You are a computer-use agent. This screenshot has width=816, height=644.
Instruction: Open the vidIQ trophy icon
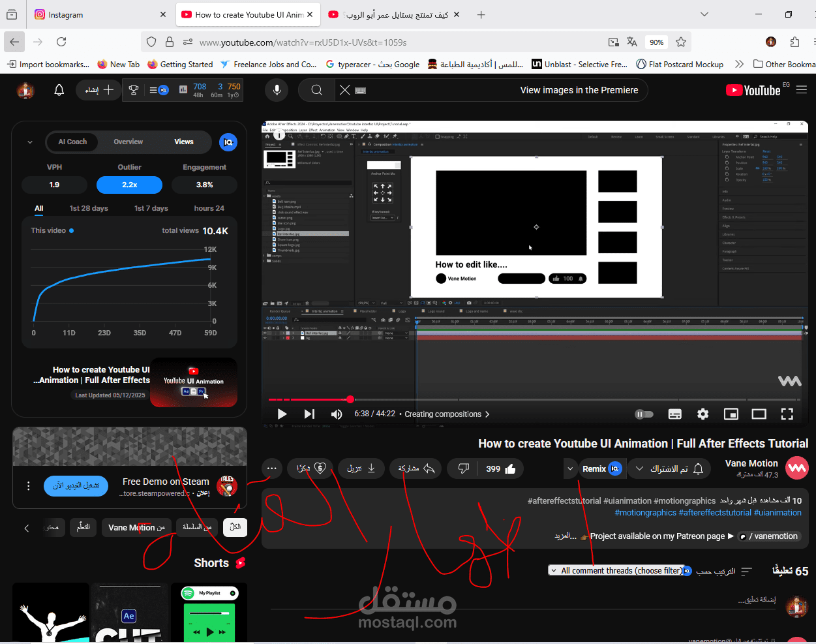pos(134,90)
